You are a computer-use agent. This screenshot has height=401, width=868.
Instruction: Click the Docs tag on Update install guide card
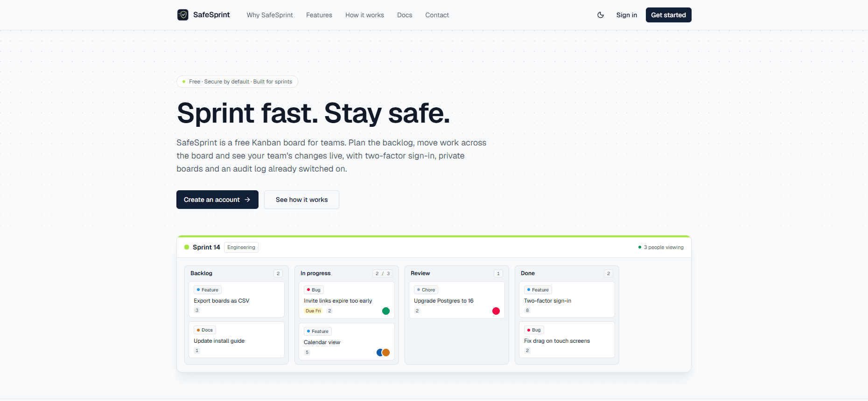pyautogui.click(x=205, y=330)
